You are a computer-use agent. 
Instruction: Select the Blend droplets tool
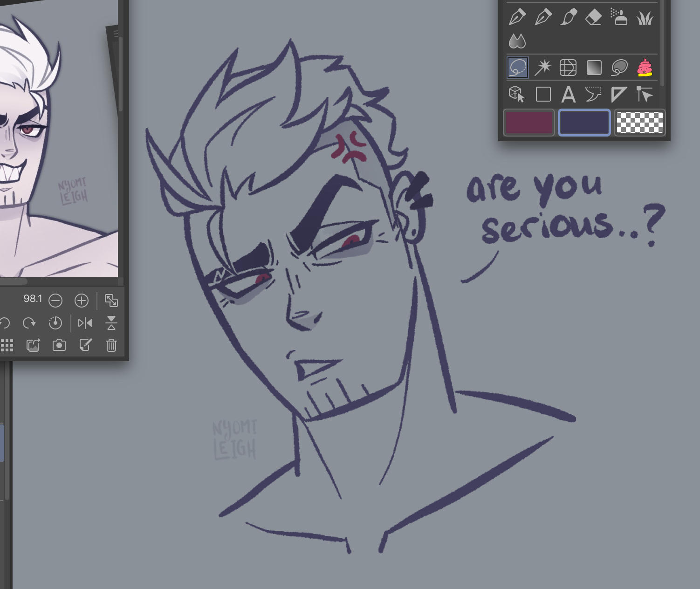[517, 41]
